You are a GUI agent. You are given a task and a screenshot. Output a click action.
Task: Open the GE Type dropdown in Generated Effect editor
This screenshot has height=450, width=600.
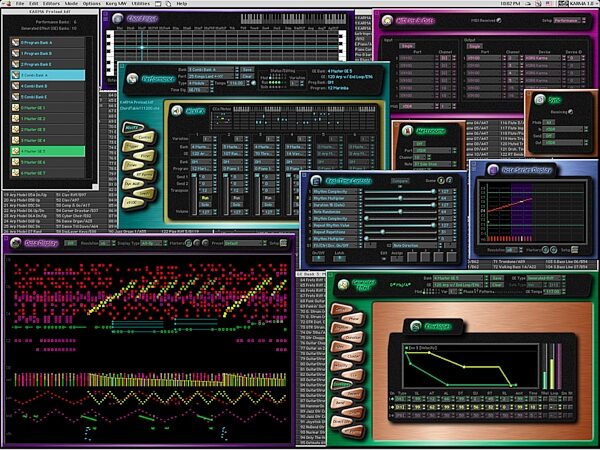click(546, 278)
